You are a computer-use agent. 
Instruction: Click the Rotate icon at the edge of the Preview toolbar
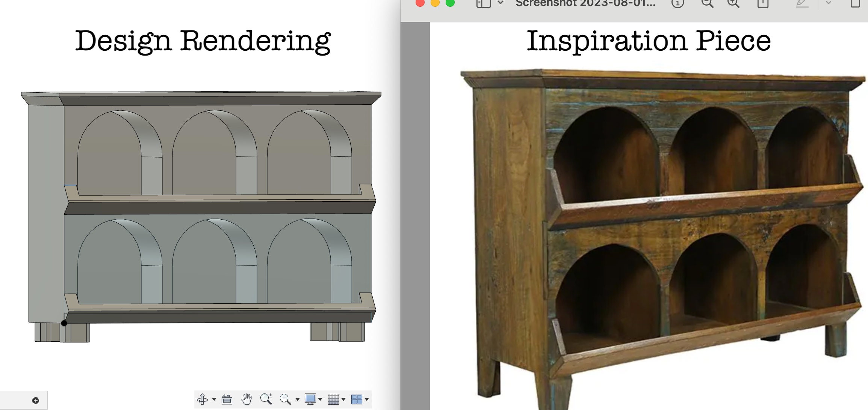tap(855, 3)
